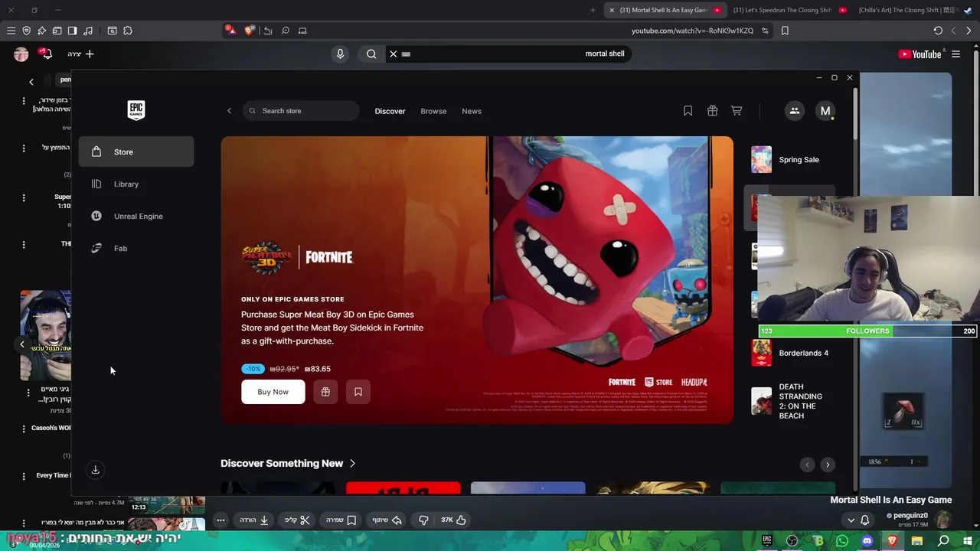Open Windows Start button
The width and height of the screenshot is (980, 551).
click(968, 541)
